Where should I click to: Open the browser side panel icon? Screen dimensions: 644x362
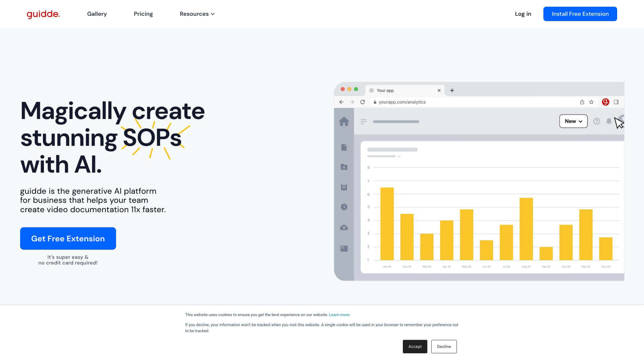coord(616,102)
